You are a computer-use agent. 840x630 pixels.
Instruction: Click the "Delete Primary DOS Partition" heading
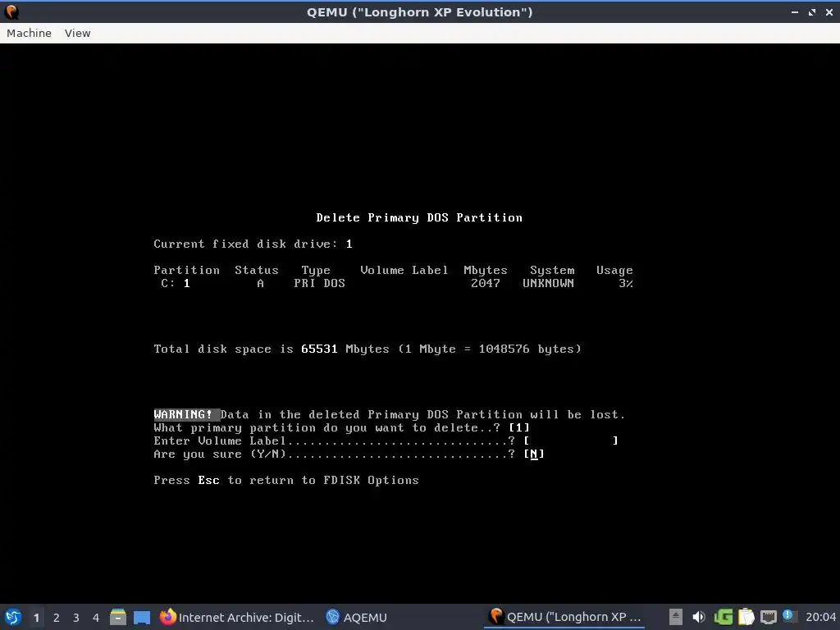click(x=419, y=217)
